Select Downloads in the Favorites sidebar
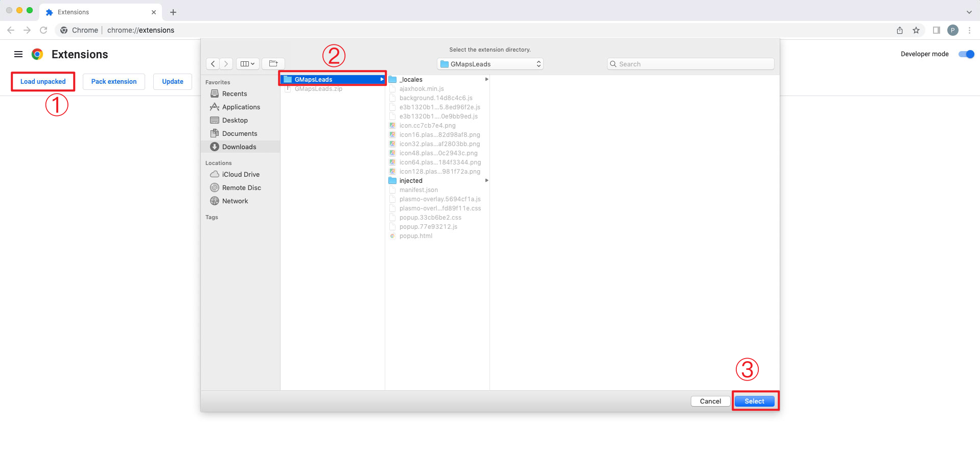 (239, 147)
